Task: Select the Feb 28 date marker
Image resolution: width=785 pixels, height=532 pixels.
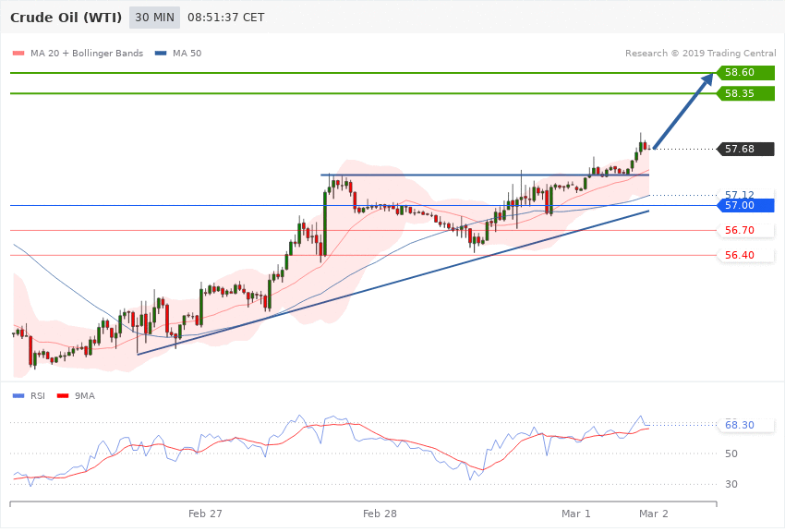Action: click(x=380, y=513)
